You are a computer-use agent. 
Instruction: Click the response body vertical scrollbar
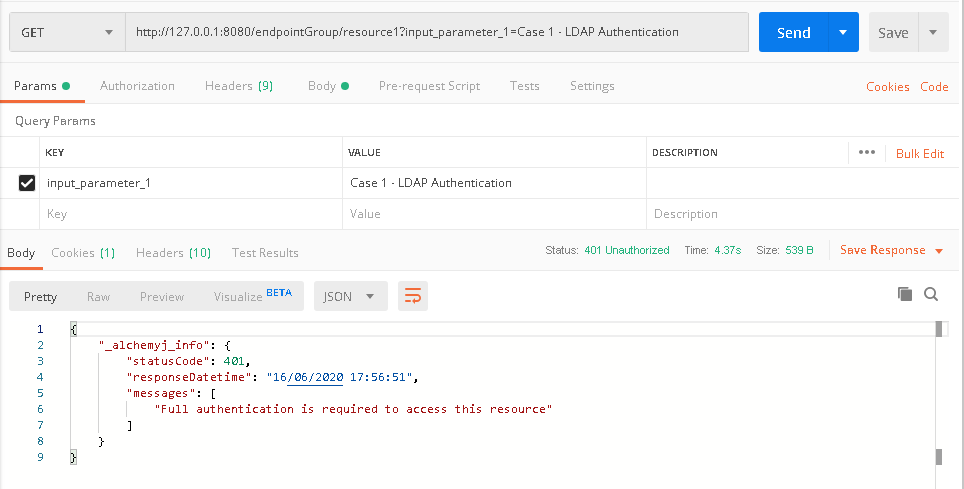click(x=939, y=390)
